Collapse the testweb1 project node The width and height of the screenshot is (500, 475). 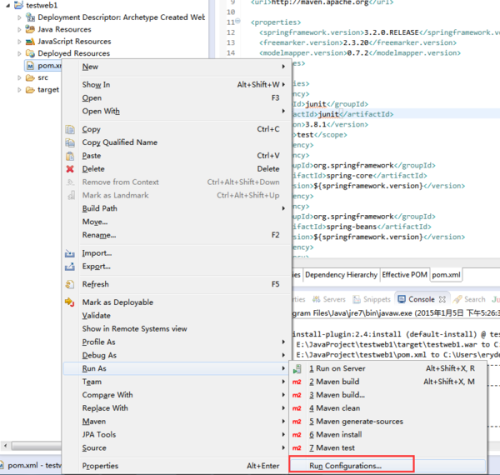(8, 6)
